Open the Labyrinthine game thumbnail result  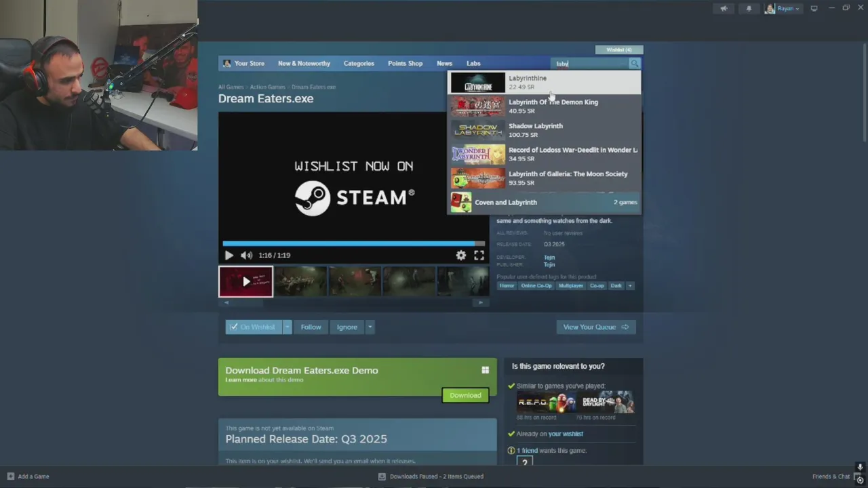[478, 83]
